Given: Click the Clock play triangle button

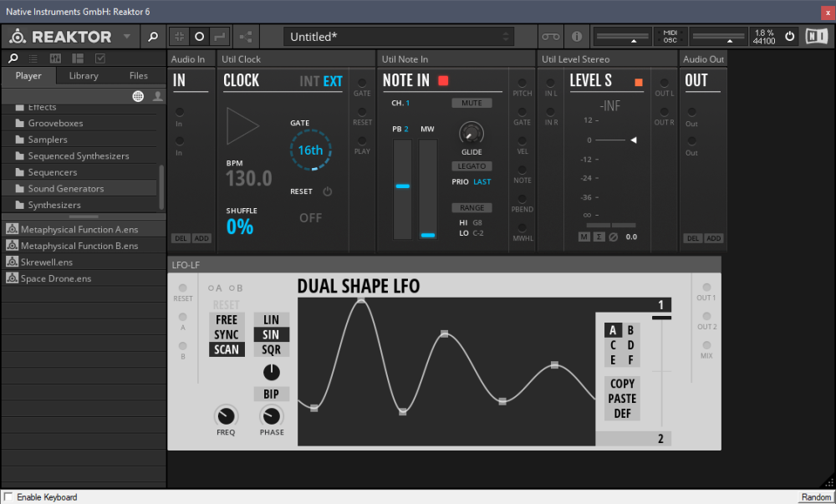Looking at the screenshot, I should click(242, 126).
